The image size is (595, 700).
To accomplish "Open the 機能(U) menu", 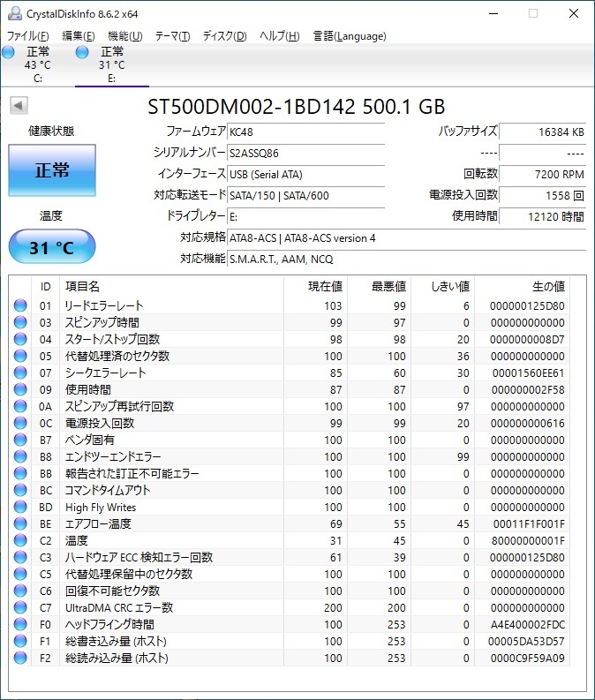I will coord(125,36).
